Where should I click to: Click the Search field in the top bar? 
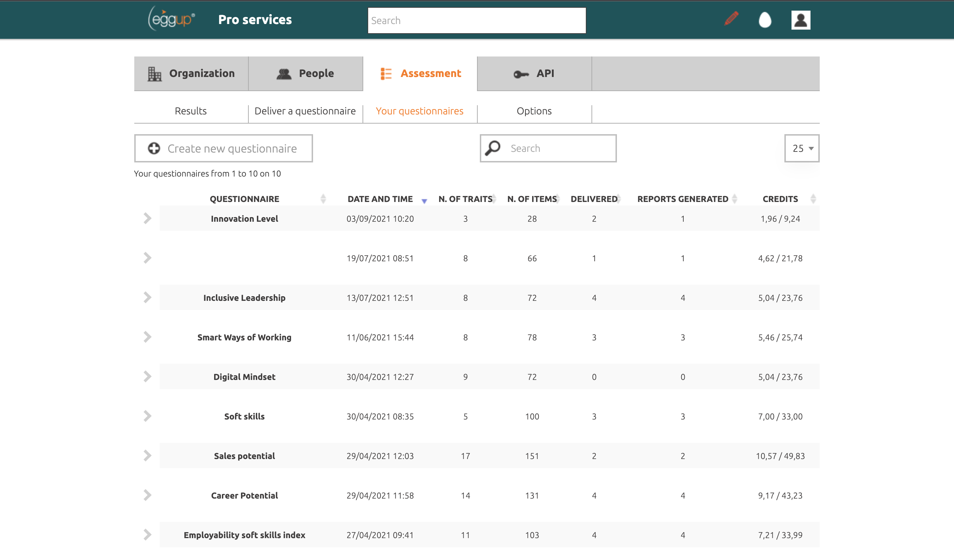pyautogui.click(x=476, y=20)
